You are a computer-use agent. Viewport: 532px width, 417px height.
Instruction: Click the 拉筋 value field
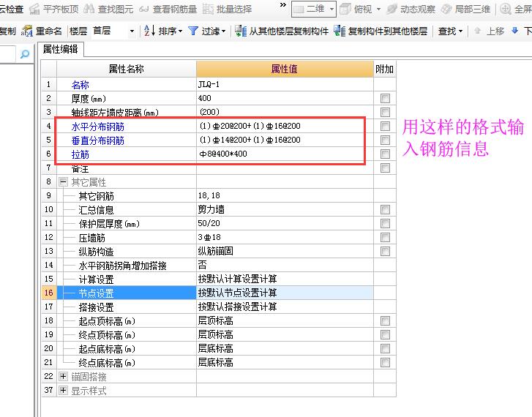coord(285,154)
